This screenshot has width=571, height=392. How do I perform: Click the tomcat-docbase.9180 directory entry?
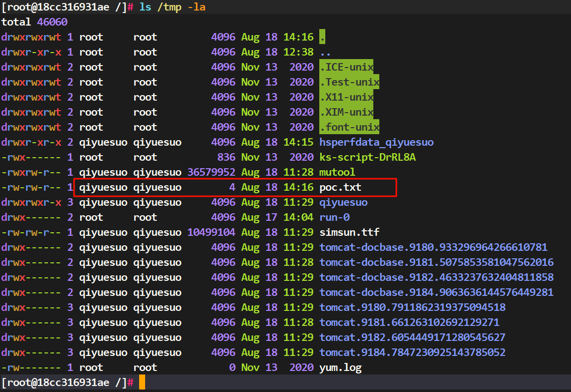pyautogui.click(x=433, y=247)
